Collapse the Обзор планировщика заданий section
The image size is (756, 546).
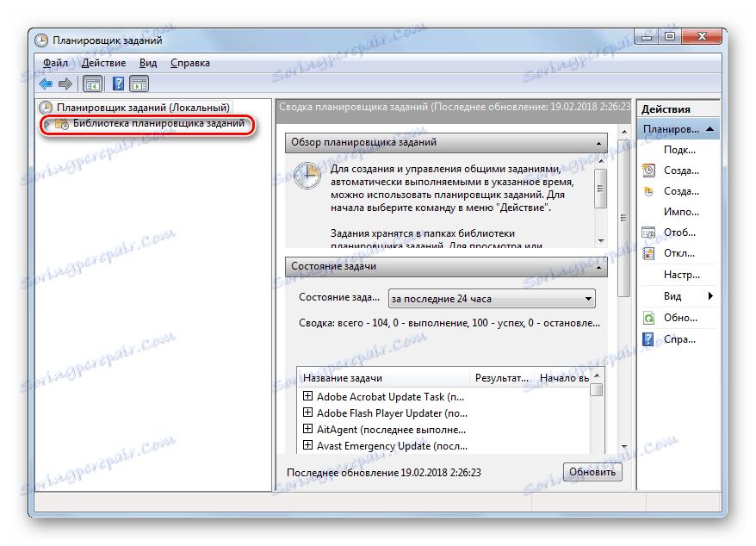tap(598, 143)
